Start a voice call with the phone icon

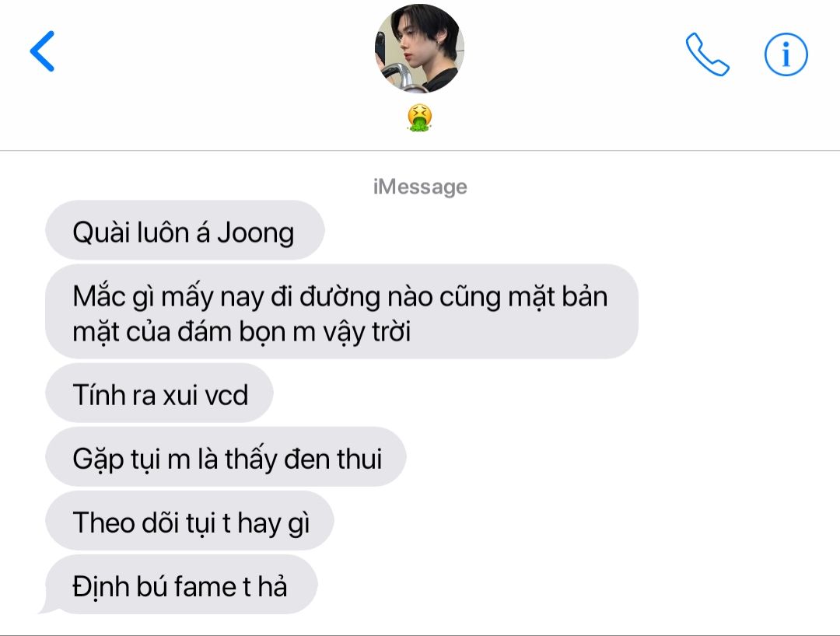(x=707, y=54)
